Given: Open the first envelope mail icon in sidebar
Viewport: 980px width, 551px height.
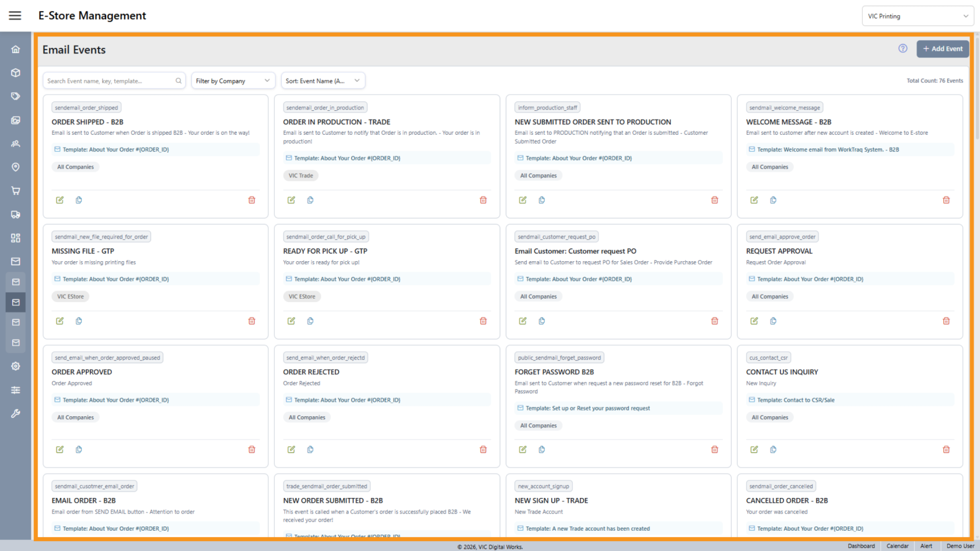Looking at the screenshot, I should [16, 261].
